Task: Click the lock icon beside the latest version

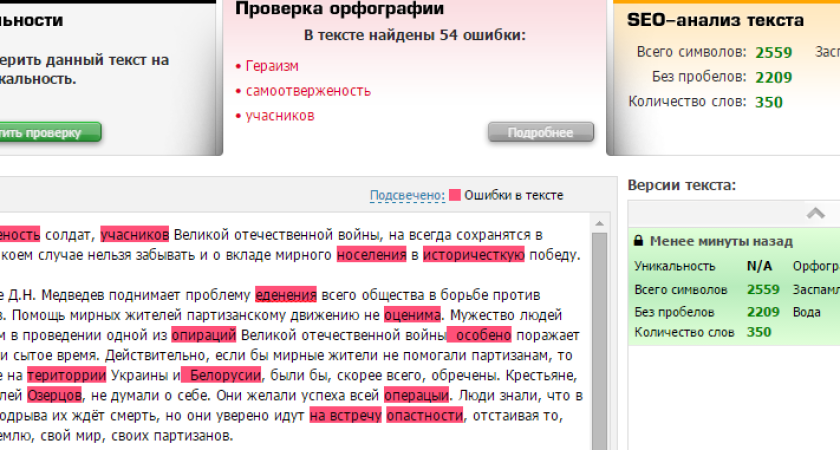Action: [637, 241]
